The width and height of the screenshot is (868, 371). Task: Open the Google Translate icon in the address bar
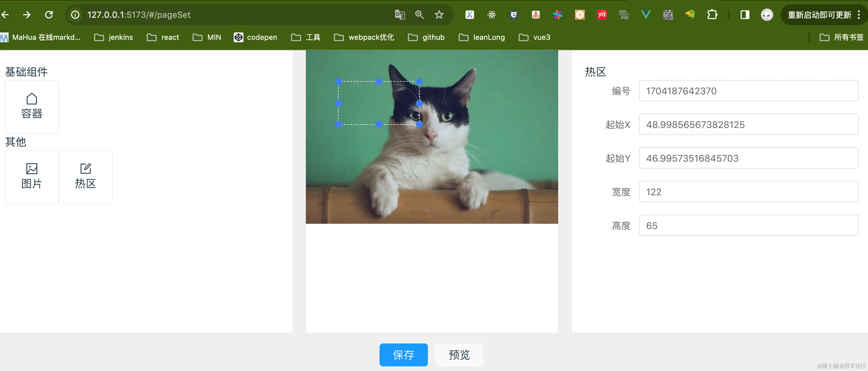(x=400, y=15)
